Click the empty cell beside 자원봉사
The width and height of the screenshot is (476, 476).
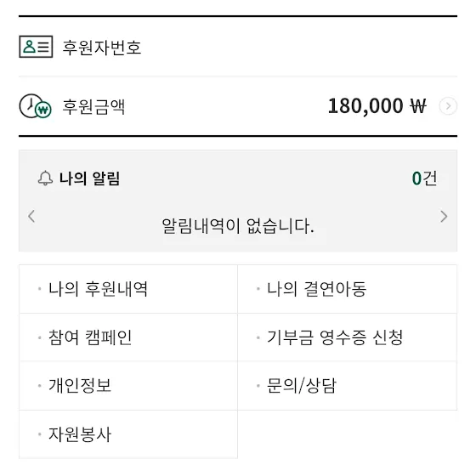(348, 434)
